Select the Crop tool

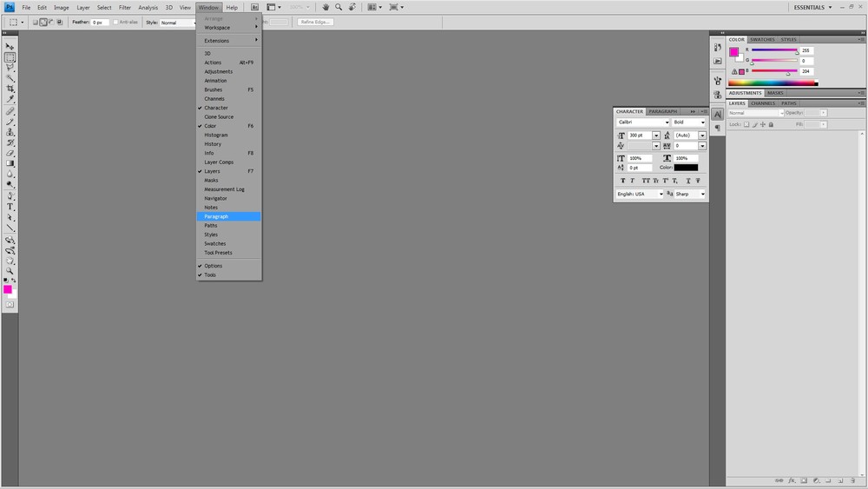click(10, 89)
